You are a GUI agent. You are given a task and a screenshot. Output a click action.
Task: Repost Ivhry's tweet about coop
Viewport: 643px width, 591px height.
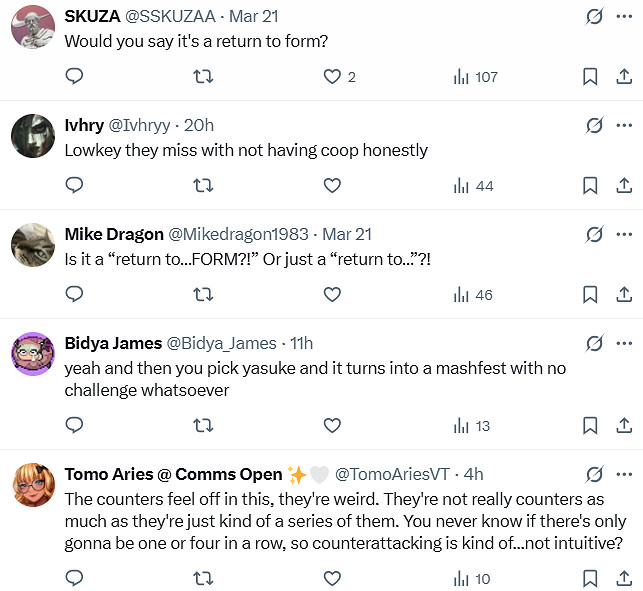coord(203,185)
